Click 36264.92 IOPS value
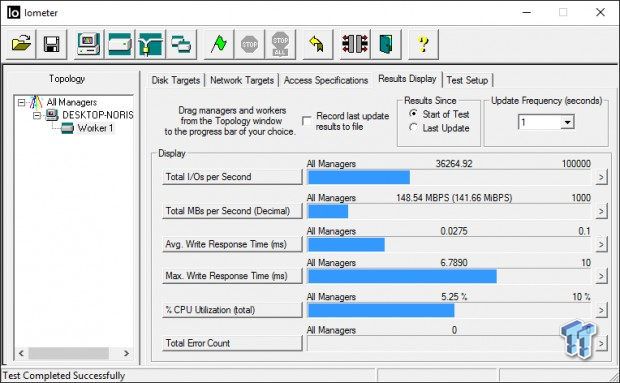 (x=454, y=164)
